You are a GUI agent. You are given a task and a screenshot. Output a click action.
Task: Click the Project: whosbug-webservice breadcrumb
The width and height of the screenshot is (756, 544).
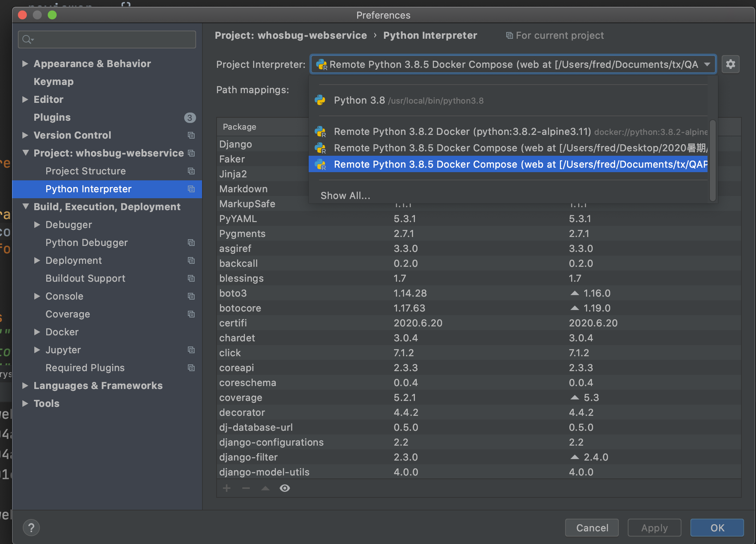point(291,35)
